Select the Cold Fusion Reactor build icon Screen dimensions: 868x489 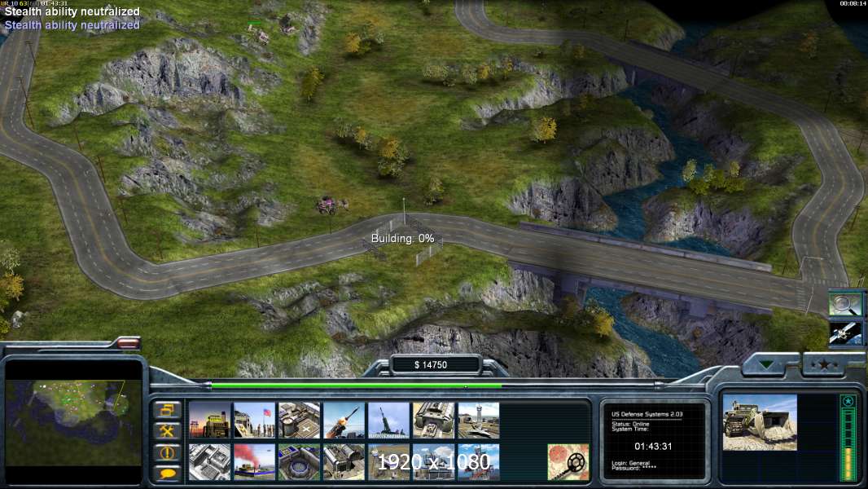(x=210, y=421)
